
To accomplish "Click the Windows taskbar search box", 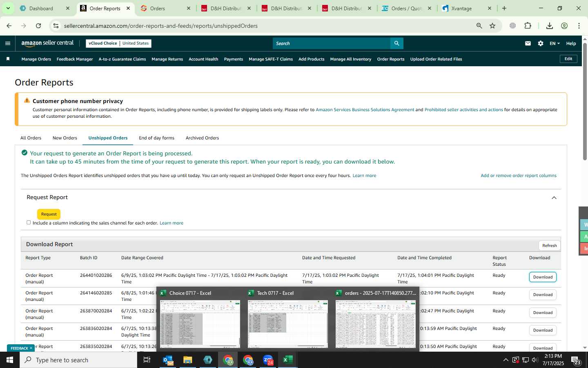I will [x=78, y=360].
